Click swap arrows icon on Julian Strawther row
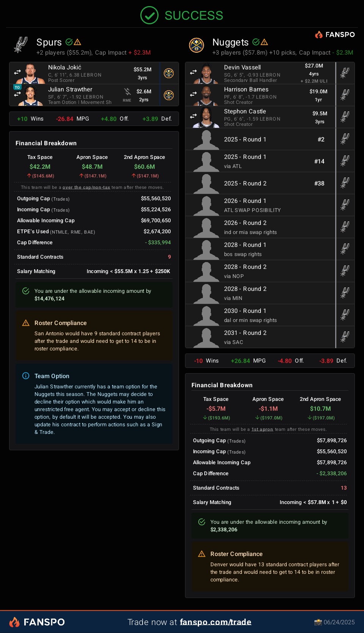364x633 pixels. [x=17, y=94]
